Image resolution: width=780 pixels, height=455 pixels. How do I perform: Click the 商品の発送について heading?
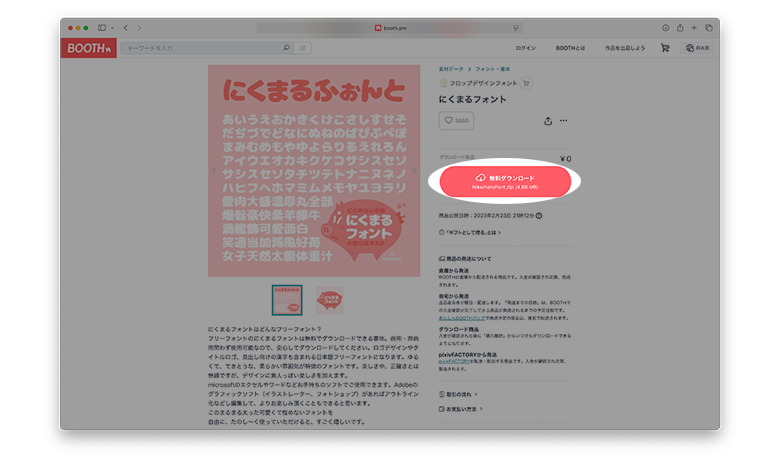click(x=465, y=259)
